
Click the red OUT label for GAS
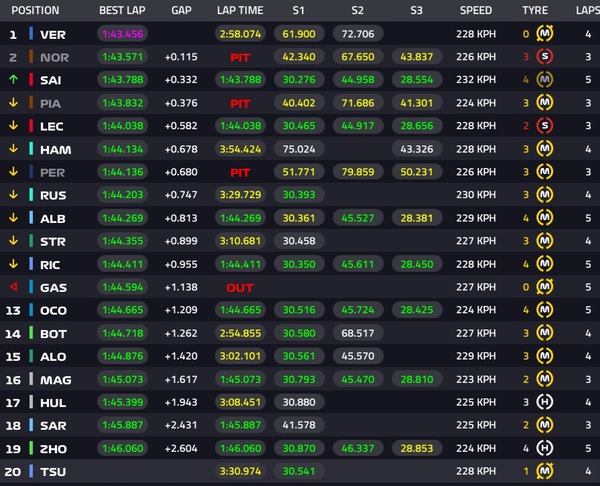coord(240,287)
